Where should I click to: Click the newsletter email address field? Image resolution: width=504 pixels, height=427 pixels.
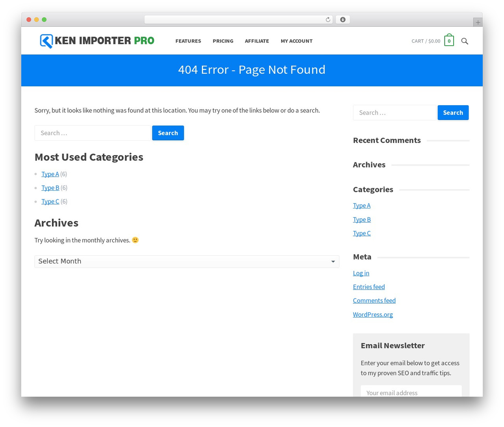point(411,391)
